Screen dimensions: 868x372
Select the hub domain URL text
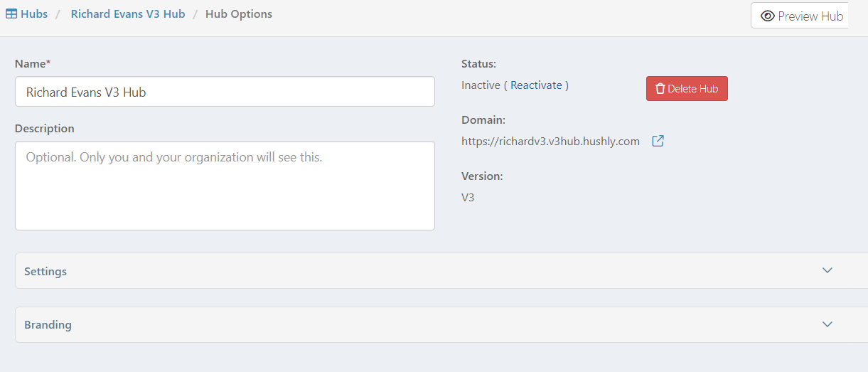coord(550,142)
